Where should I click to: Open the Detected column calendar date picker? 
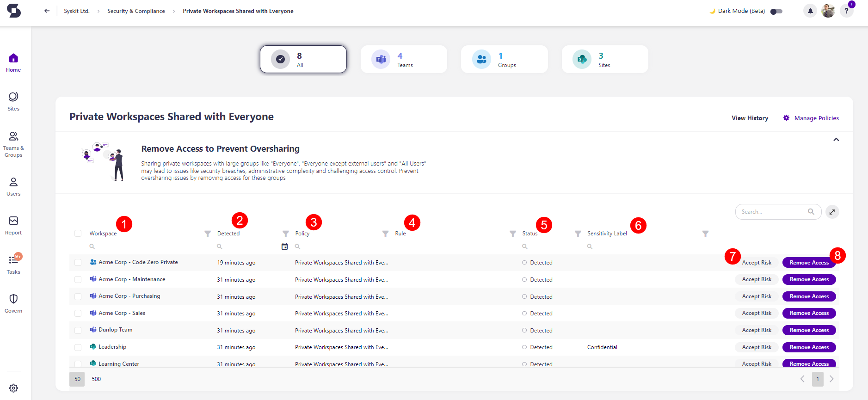tap(284, 246)
